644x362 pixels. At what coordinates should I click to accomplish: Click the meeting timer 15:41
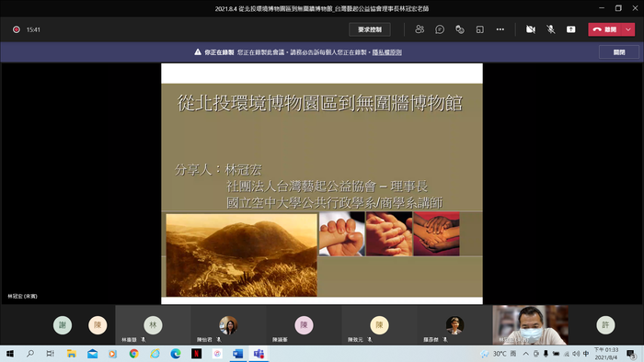(x=33, y=29)
